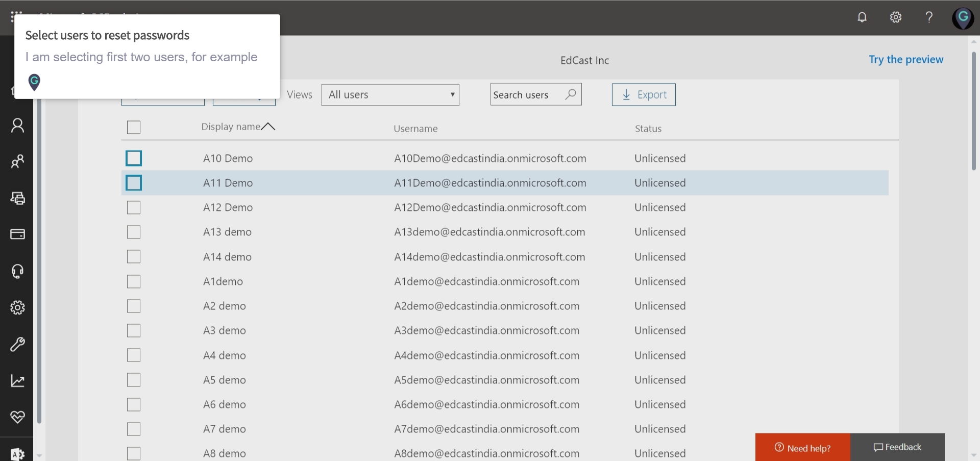Click Try the preview link
980x461 pixels.
pos(906,59)
